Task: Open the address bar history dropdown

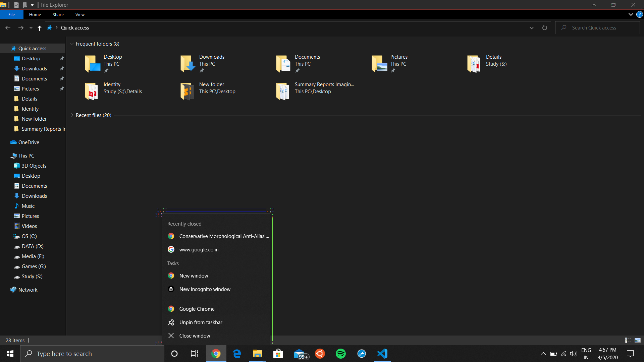Action: 532,28
